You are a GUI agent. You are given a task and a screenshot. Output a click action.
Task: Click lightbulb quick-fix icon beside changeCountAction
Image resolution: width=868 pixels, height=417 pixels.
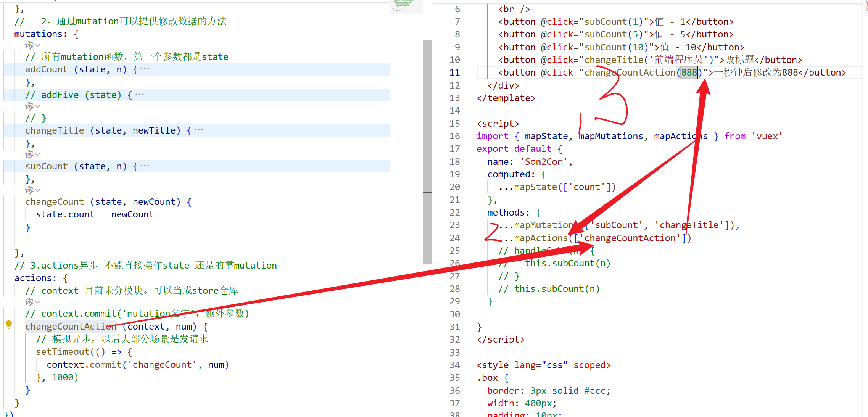click(x=9, y=325)
